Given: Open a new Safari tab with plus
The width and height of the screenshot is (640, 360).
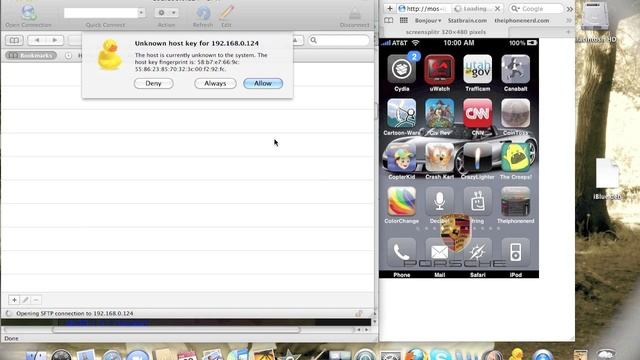Looking at the screenshot, I should [x=568, y=32].
